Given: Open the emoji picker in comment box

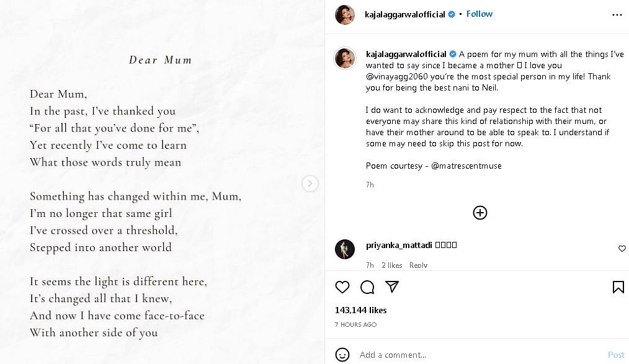Looking at the screenshot, I should tap(342, 355).
